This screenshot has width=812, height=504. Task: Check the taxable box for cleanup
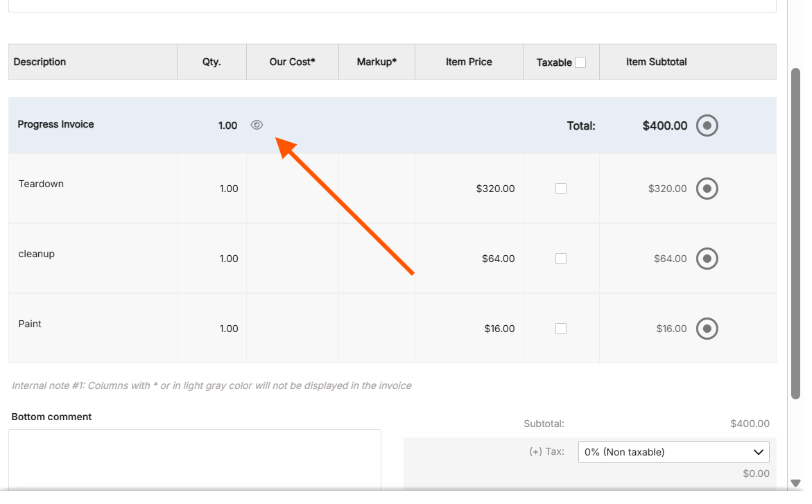point(561,259)
